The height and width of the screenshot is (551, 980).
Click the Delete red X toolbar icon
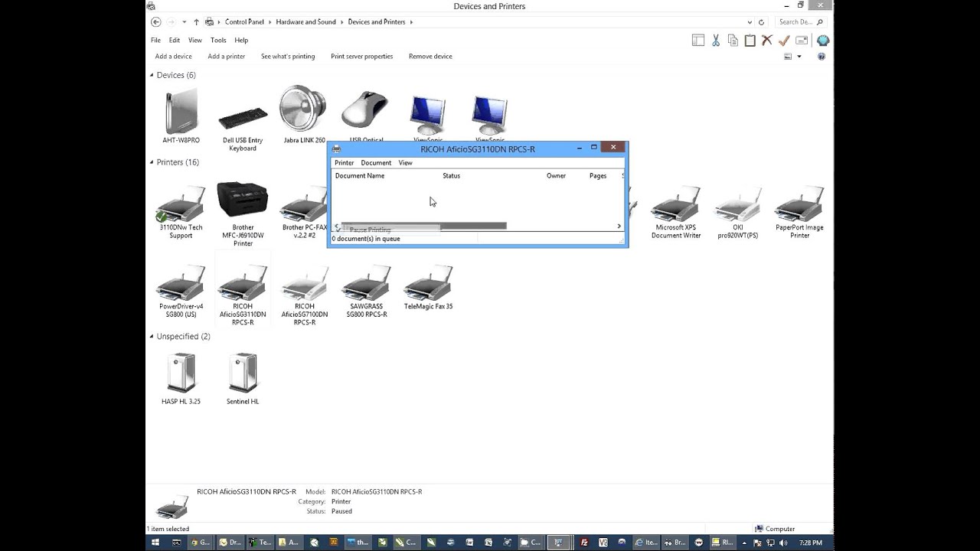pos(767,41)
